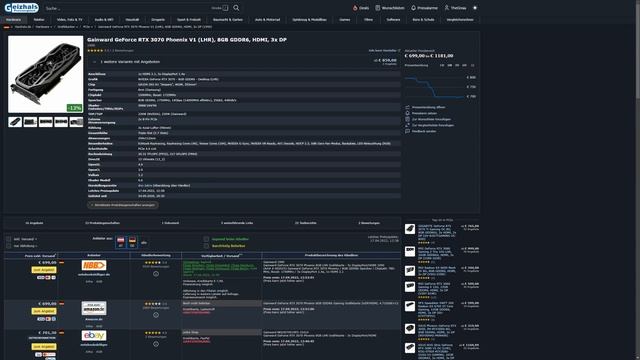
Task: Open the user account profile menu
Action: [455, 8]
